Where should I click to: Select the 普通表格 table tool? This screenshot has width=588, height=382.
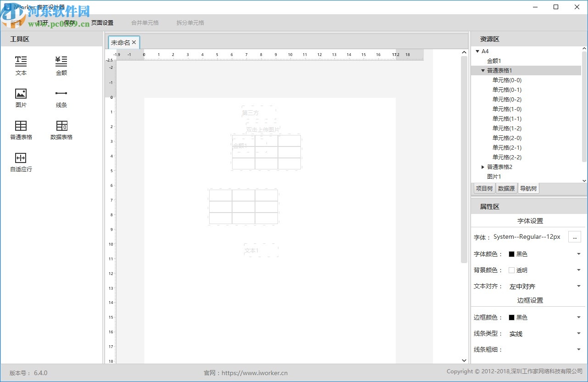(x=21, y=130)
